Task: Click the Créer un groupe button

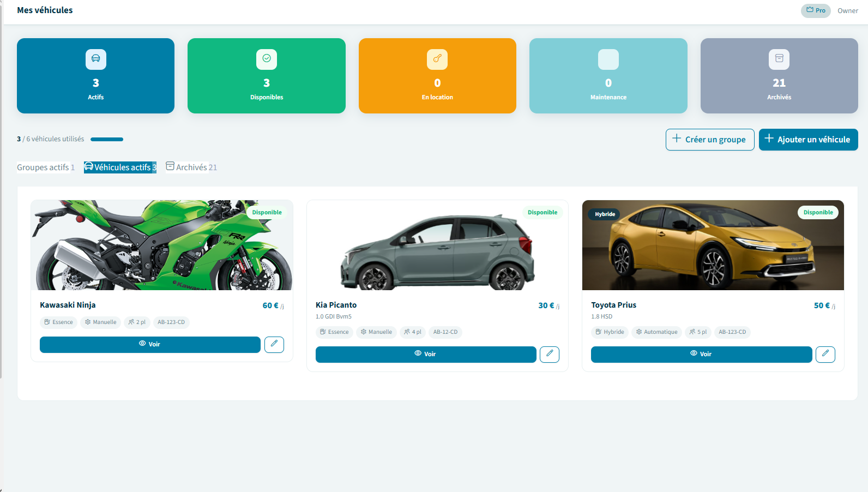Action: click(710, 140)
